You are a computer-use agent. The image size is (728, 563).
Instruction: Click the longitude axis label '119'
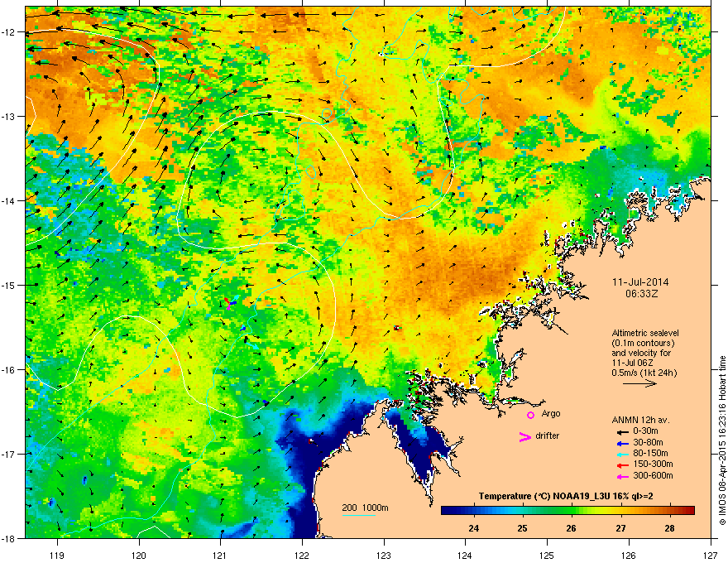point(57,555)
